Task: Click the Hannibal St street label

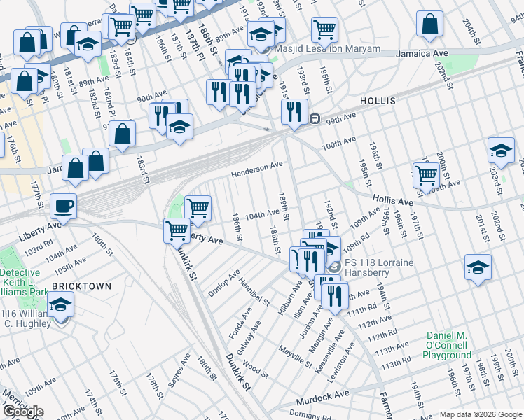Action: tap(254, 292)
